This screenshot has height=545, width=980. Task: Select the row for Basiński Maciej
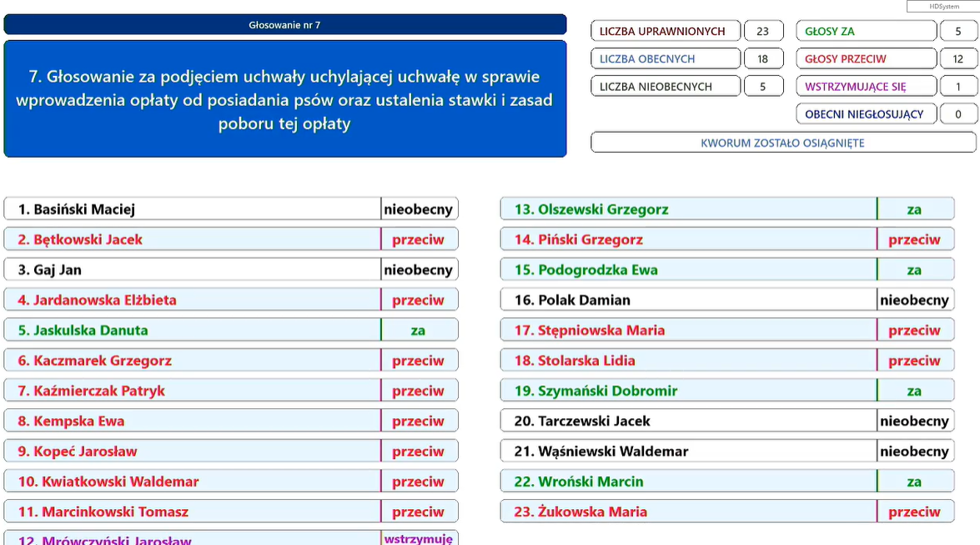[192, 209]
